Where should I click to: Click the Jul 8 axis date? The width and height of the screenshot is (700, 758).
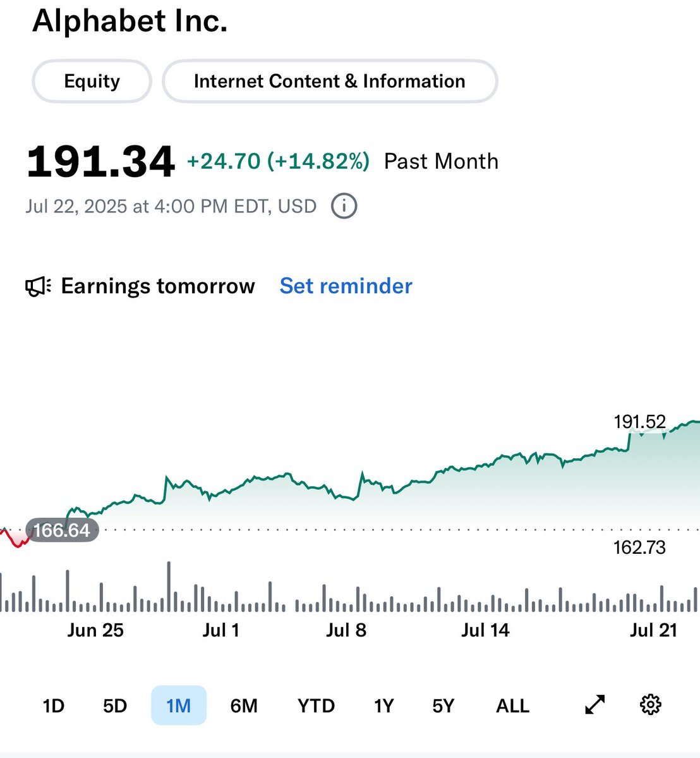click(x=346, y=630)
